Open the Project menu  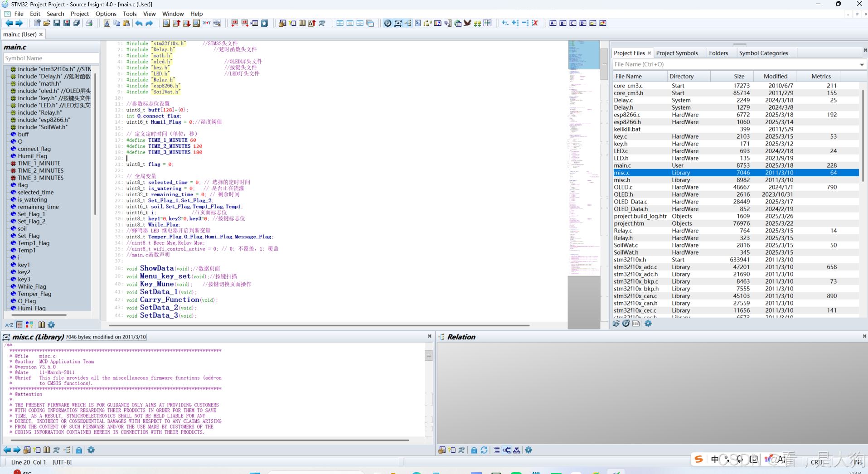click(80, 14)
